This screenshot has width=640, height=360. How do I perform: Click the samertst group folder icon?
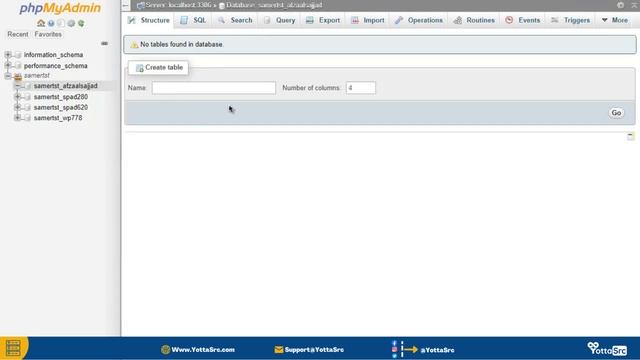pos(18,76)
